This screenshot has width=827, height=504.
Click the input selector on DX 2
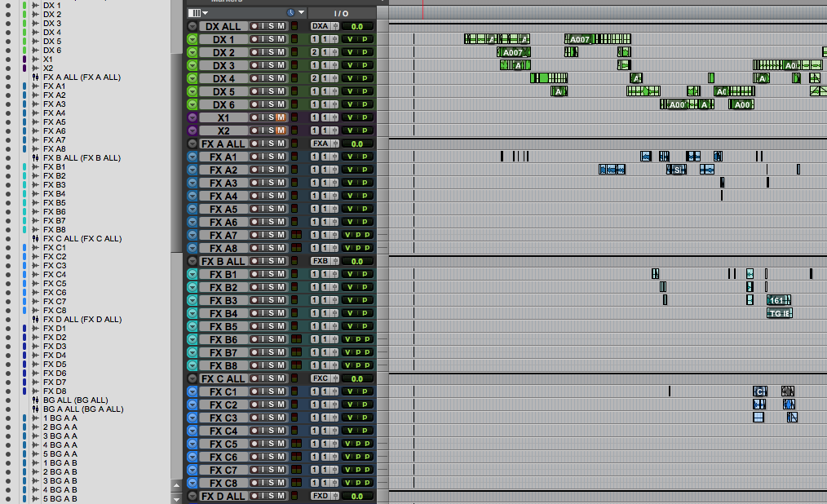[x=315, y=52]
